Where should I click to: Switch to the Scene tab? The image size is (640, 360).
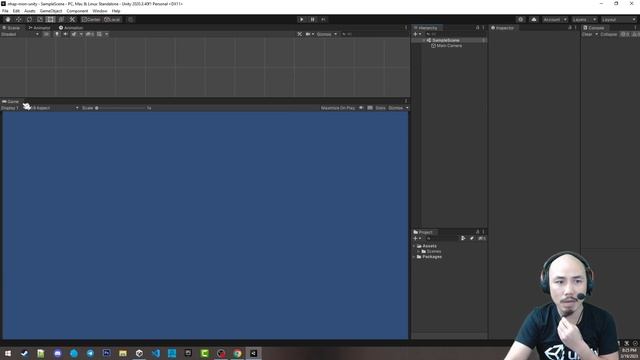11,28
